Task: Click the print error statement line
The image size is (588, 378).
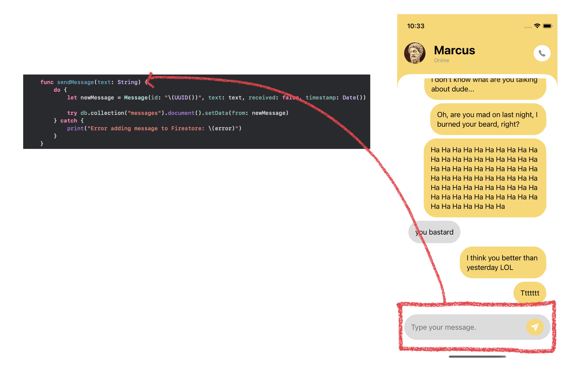Action: 154,128
